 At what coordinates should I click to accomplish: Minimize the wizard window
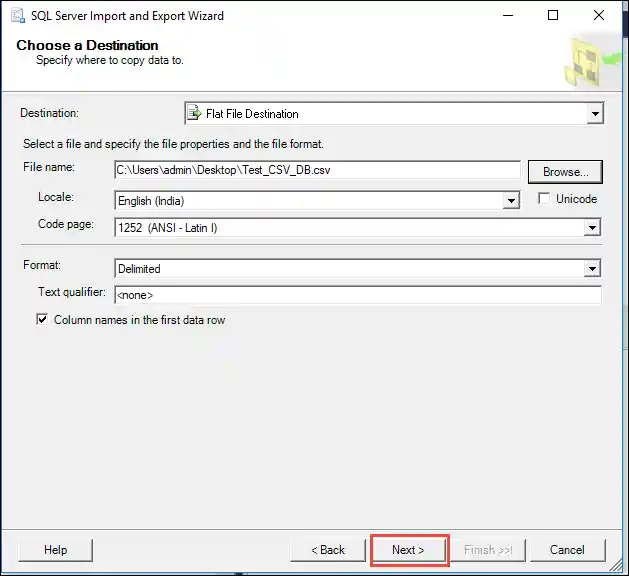tap(508, 15)
